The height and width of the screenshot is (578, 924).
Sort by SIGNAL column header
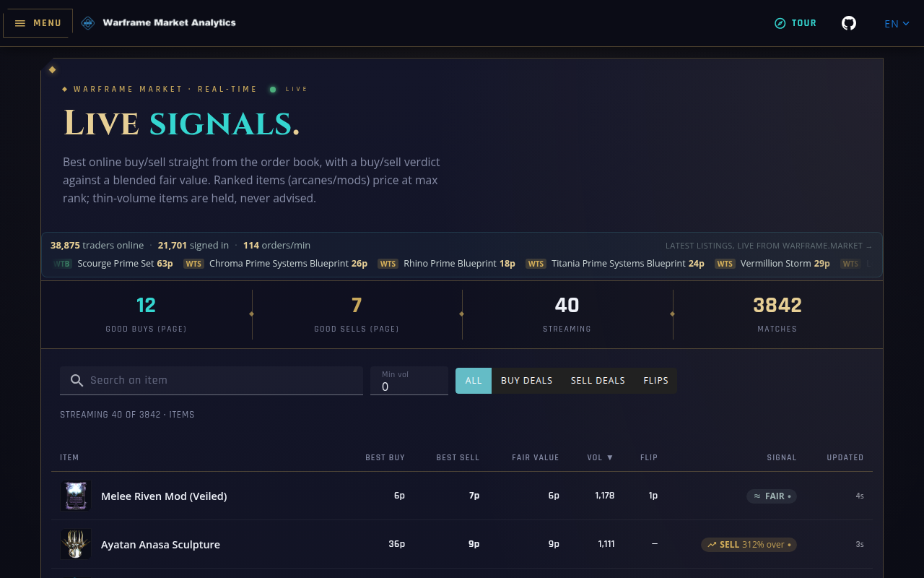pyautogui.click(x=782, y=457)
